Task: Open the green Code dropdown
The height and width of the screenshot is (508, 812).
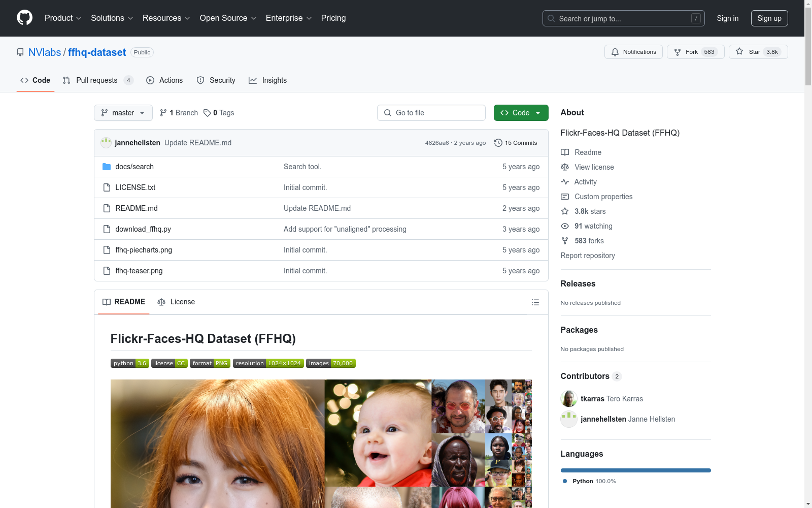Action: (x=521, y=113)
